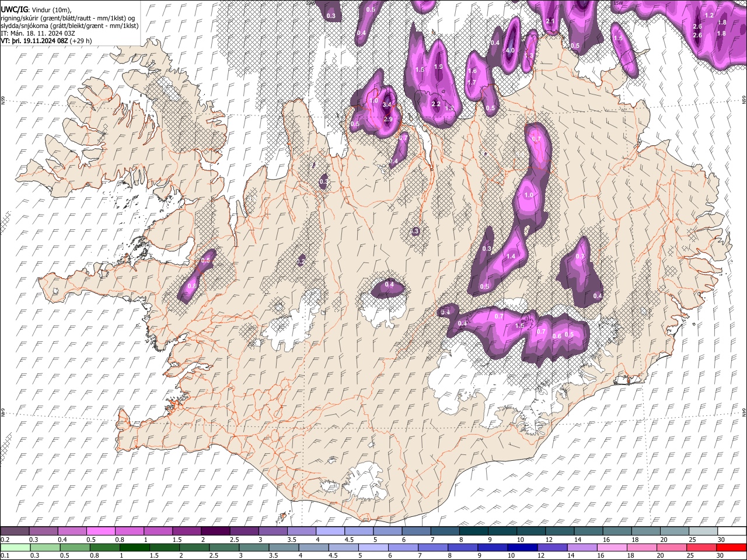Screen dimensions: 747x560
Task: Pick the darkest purple 2–2.5 swatch, upper scale
Action: pos(216,531)
